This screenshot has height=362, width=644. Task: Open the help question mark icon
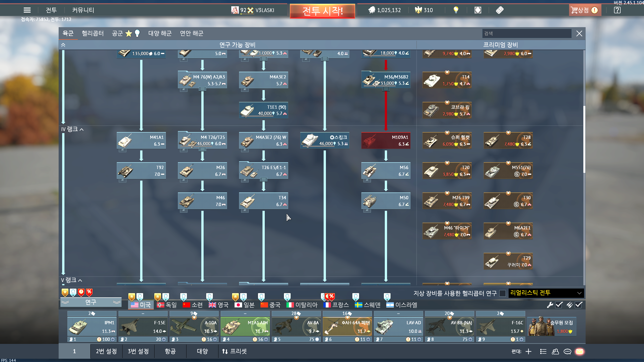coord(617,10)
